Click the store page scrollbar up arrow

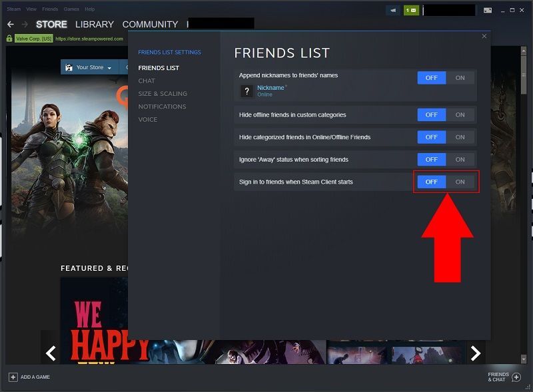pos(524,51)
